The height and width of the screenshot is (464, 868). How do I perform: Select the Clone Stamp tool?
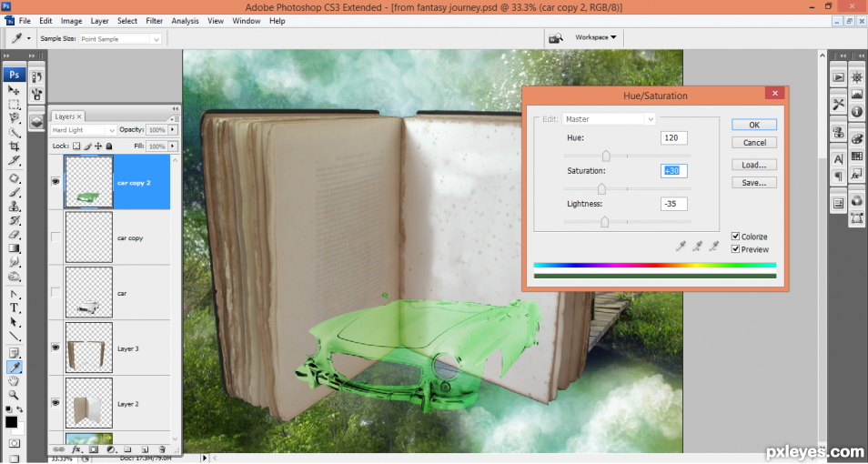click(14, 206)
